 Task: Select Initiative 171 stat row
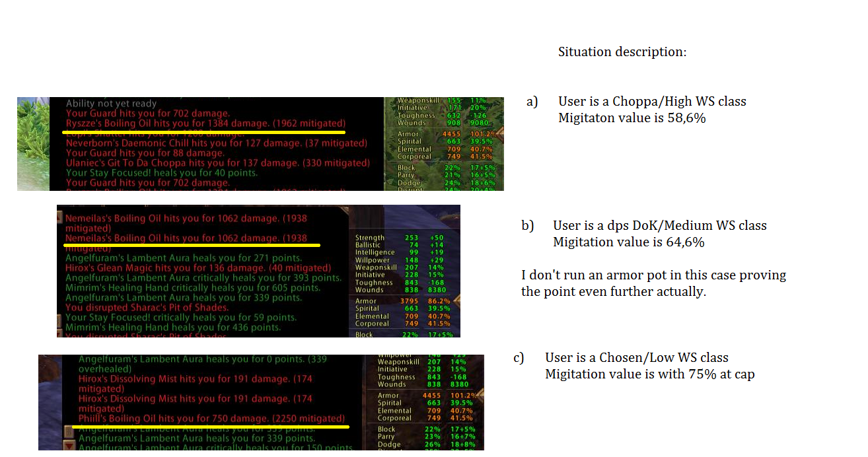pos(443,108)
